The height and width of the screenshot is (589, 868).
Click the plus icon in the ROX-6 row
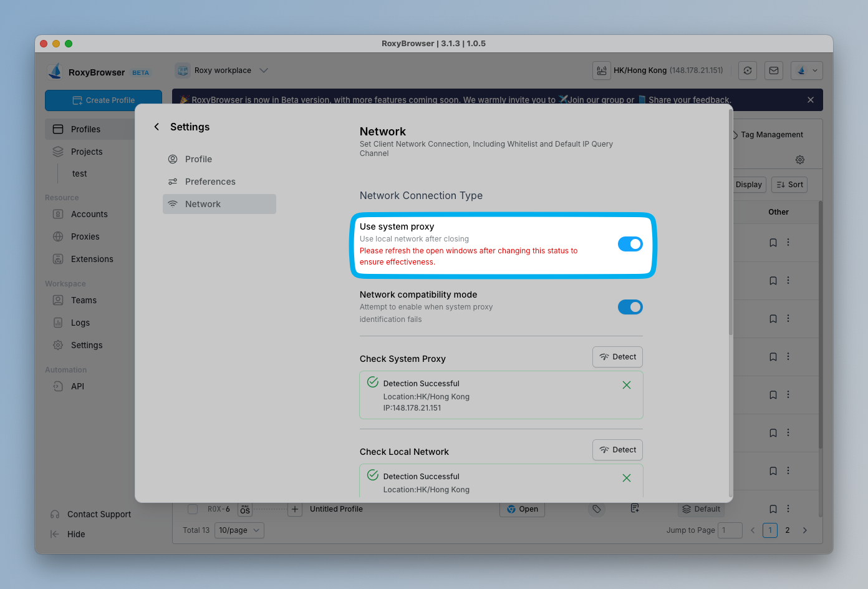point(295,509)
